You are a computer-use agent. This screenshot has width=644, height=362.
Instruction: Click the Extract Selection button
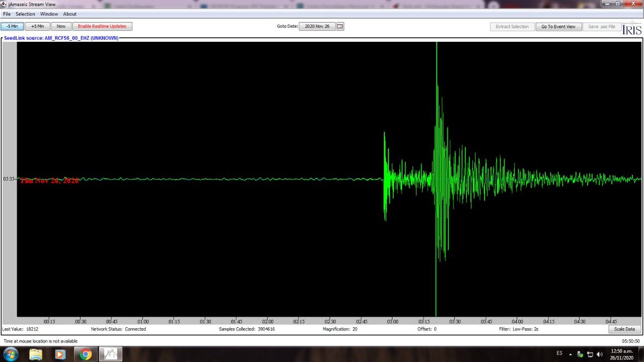click(512, 27)
